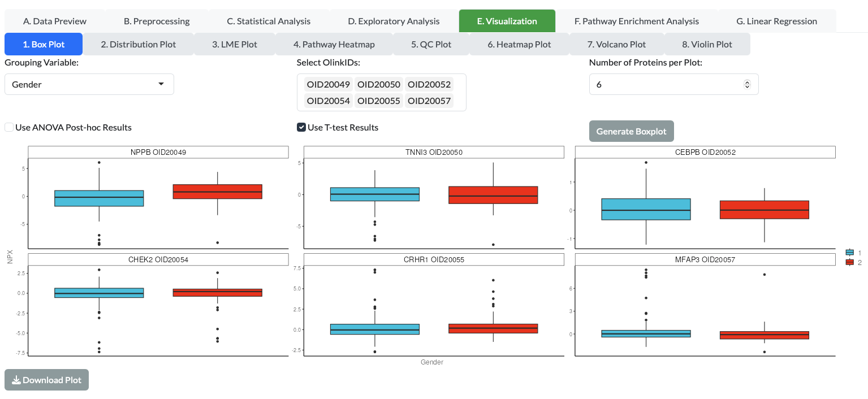Click the Download Plot button
This screenshot has height=399, width=868.
(46, 380)
